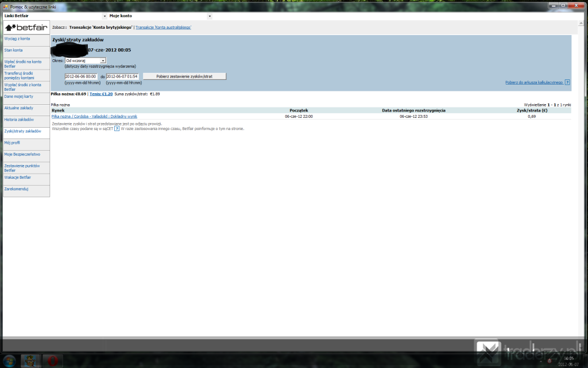Click the Rynek column header
This screenshot has width=588, height=368.
point(58,110)
